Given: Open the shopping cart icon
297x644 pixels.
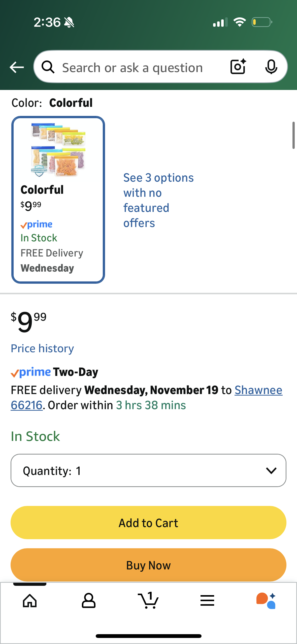Looking at the screenshot, I should [x=148, y=600].
